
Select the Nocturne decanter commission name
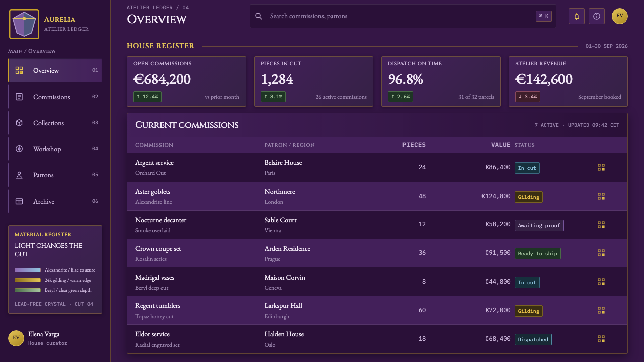[161, 220]
